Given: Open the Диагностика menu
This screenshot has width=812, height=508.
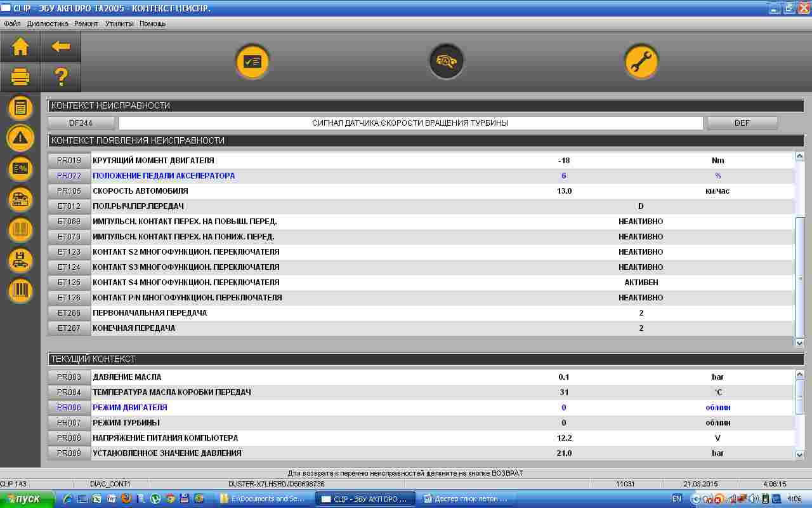Looking at the screenshot, I should click(x=48, y=23).
